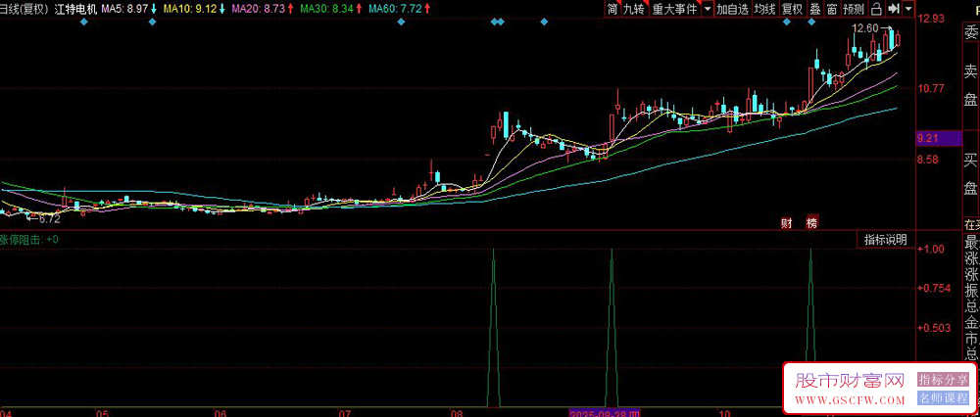Click the diamond event marker below MA10 label
Screen dimensions: 980x417
(x=152, y=23)
